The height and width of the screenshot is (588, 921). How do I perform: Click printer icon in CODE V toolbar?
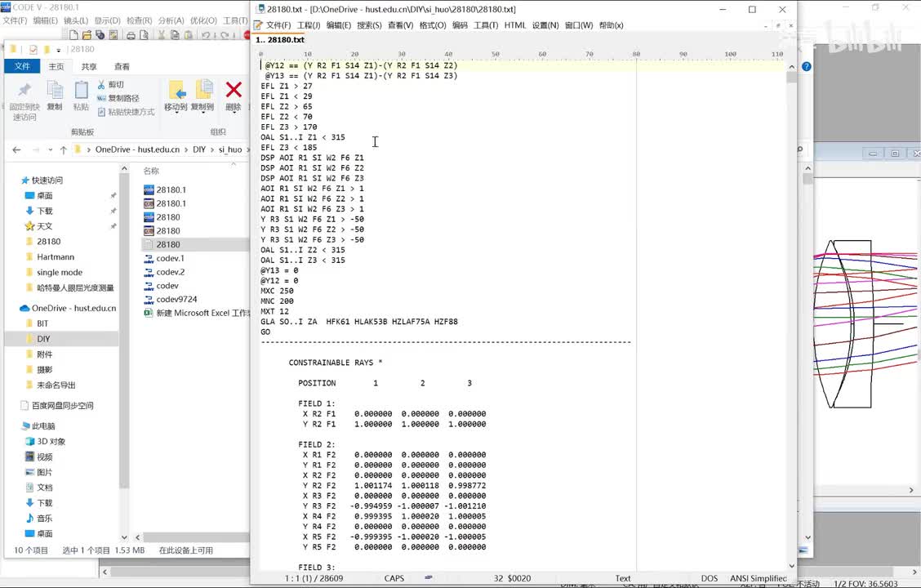point(131,35)
